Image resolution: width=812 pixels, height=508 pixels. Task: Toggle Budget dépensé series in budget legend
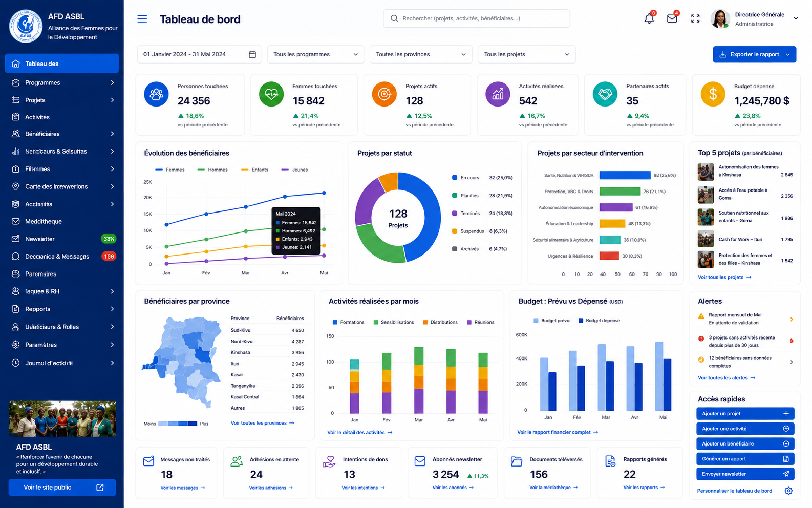(599, 320)
